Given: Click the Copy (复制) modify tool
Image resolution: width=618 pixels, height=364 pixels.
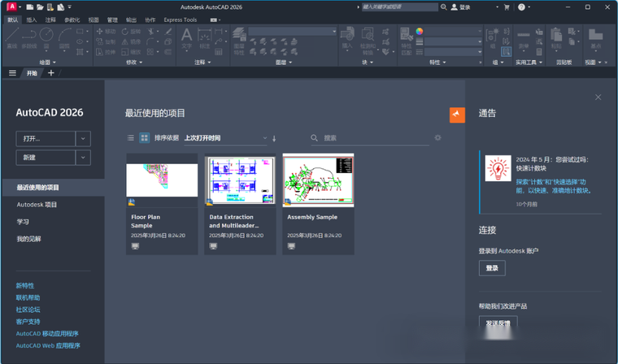Looking at the screenshot, I should point(106,41).
